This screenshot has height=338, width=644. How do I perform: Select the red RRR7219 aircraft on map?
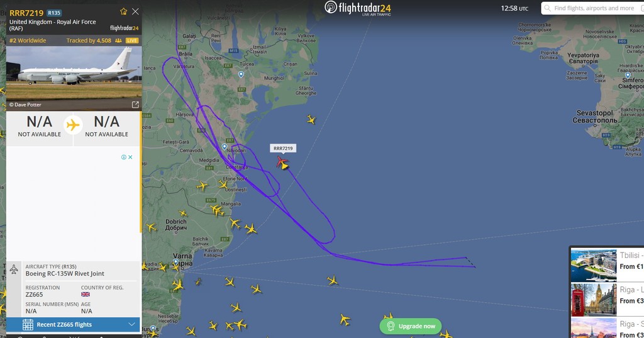tap(281, 162)
